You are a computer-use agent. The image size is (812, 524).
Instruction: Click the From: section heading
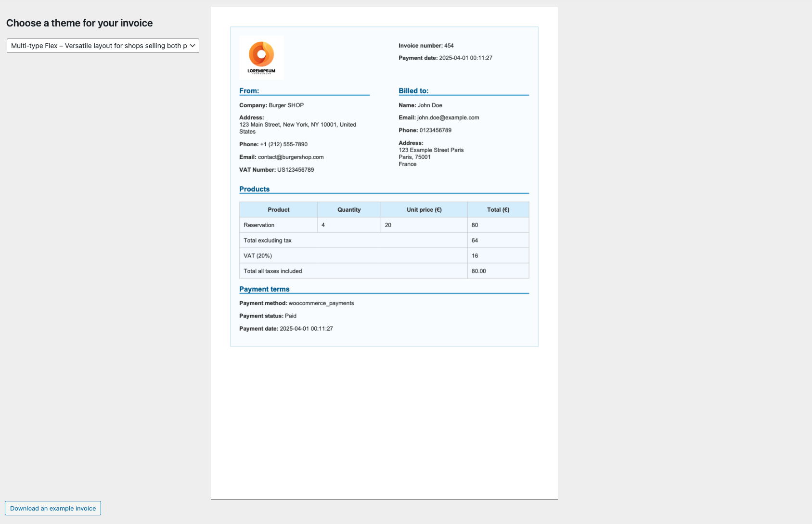tap(249, 90)
